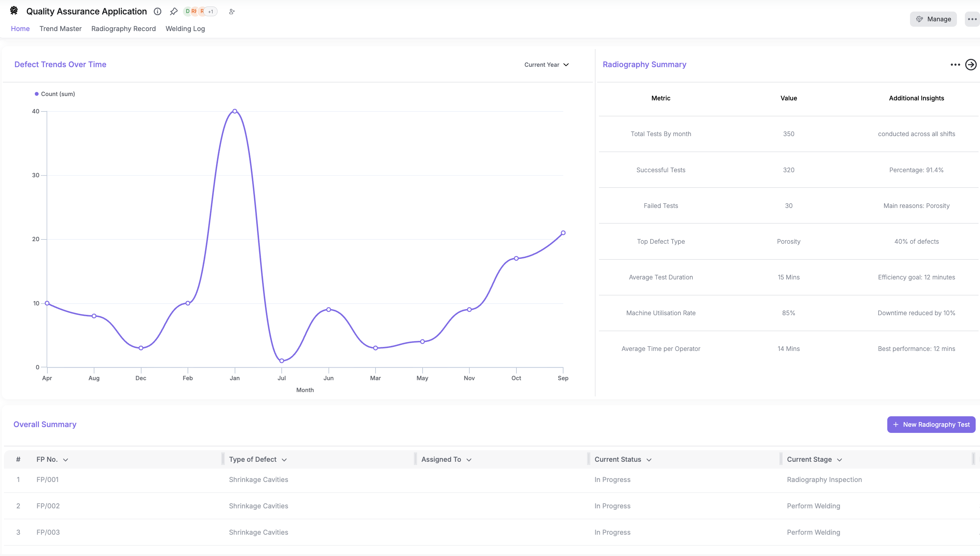The image size is (980, 556).
Task: Expand the Current Year dropdown
Action: pyautogui.click(x=546, y=65)
